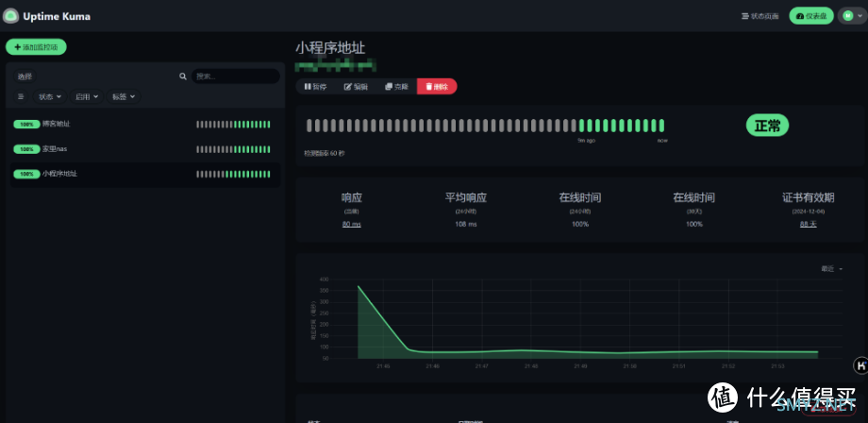Click the magnifier search icon

point(183,76)
